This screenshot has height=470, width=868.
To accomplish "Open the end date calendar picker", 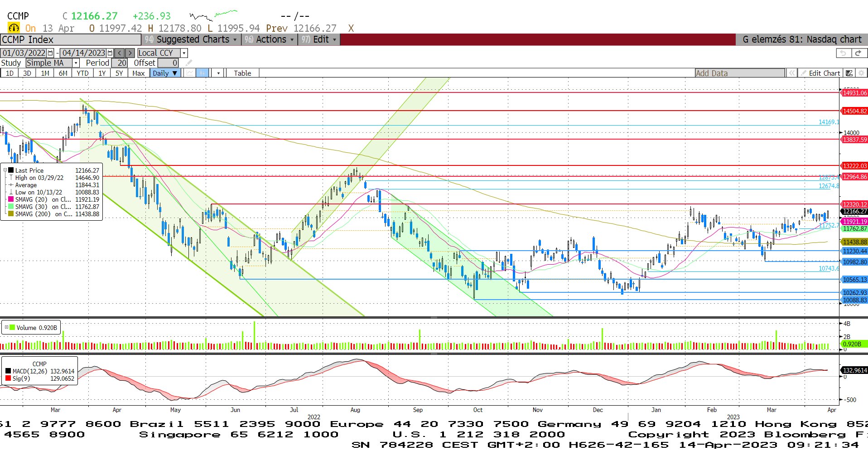I will tap(110, 53).
